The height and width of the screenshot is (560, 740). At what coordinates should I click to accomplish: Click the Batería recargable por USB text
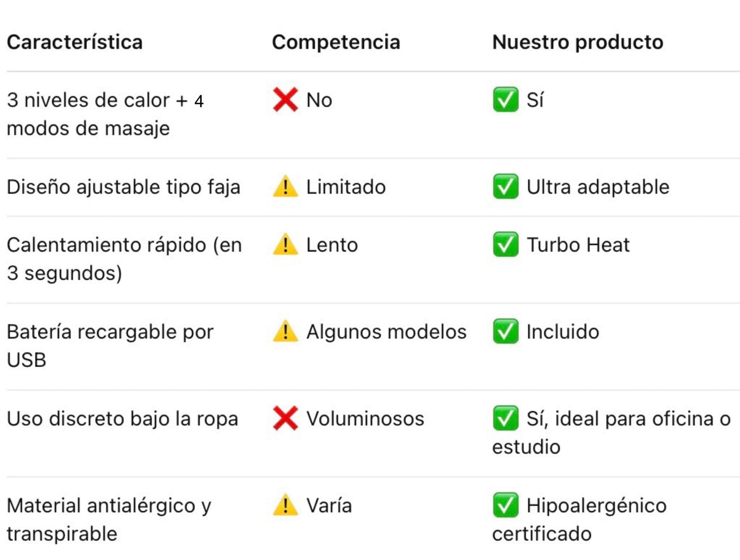(x=110, y=346)
